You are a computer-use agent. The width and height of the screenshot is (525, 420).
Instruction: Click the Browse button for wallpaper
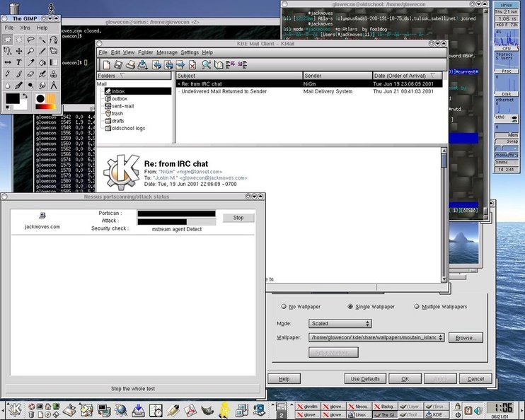pyautogui.click(x=466, y=338)
